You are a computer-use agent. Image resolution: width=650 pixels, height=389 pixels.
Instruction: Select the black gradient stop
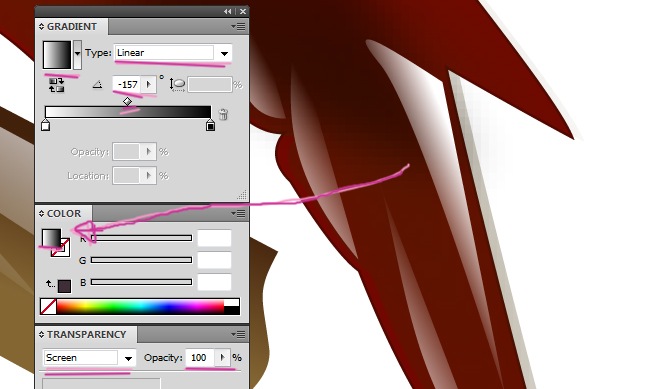click(210, 125)
